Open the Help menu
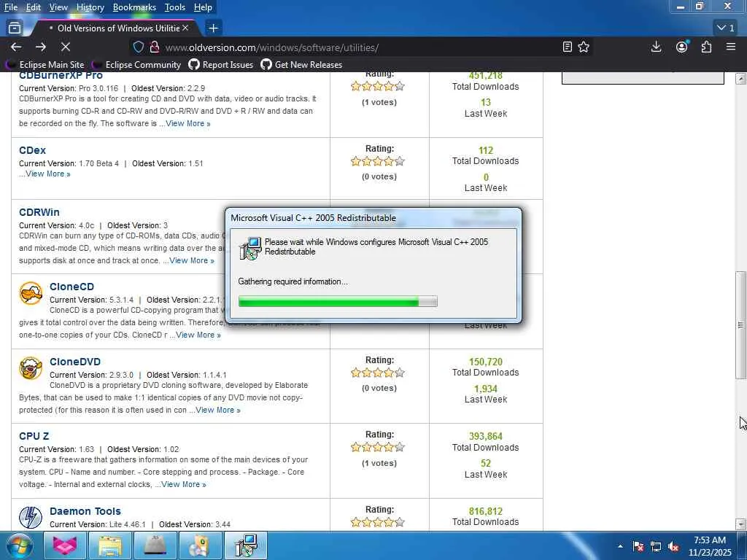 [203, 7]
